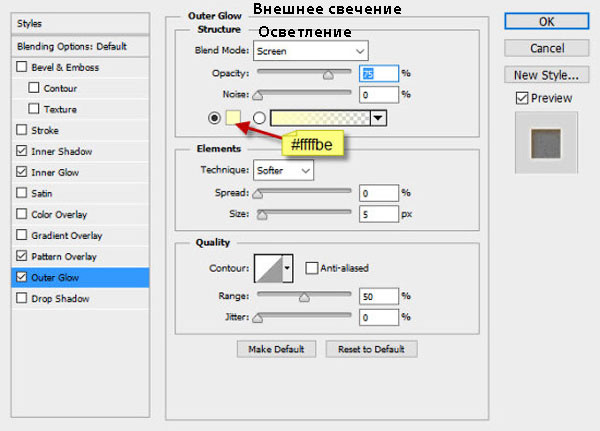Toggle the Preview checkbox
Viewport: 600px width, 431px height.
(x=522, y=98)
